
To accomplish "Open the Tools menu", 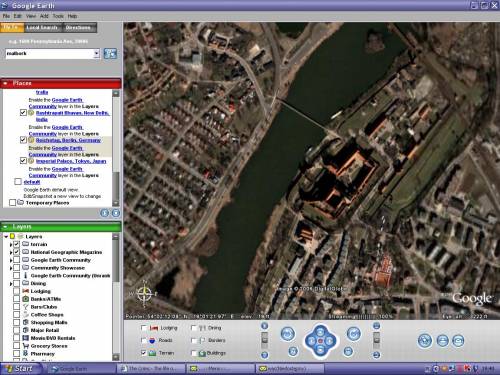I will pyautogui.click(x=58, y=16).
